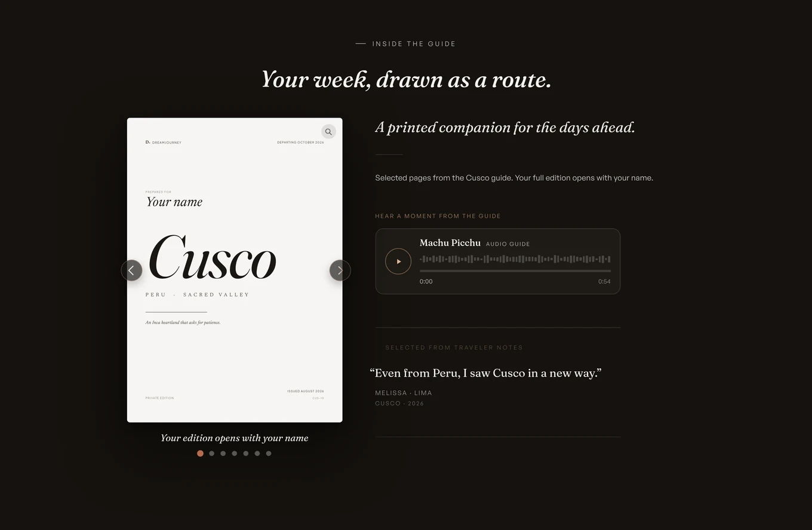Select the fifth carousel dot
Screen dimensions: 812x530
coord(245,454)
